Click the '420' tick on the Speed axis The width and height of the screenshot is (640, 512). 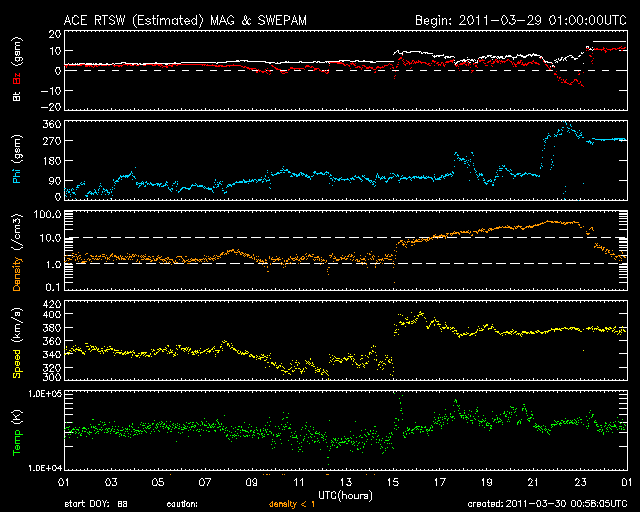pyautogui.click(x=52, y=304)
